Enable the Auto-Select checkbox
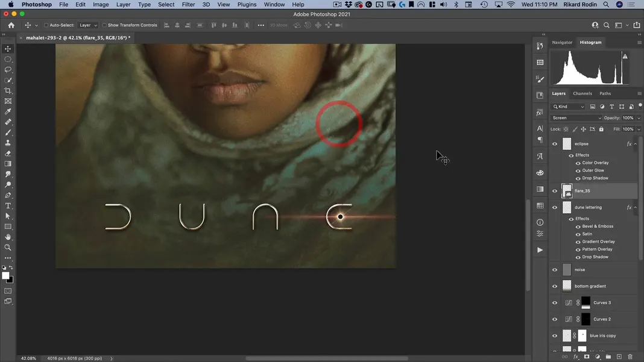The image size is (644, 362). pos(46,25)
